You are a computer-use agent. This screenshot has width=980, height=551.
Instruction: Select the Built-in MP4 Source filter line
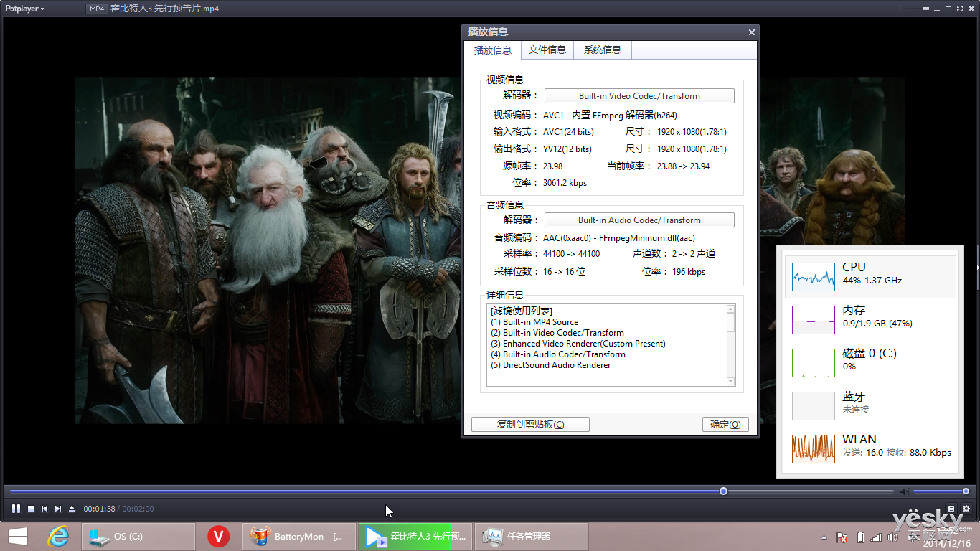click(x=534, y=322)
